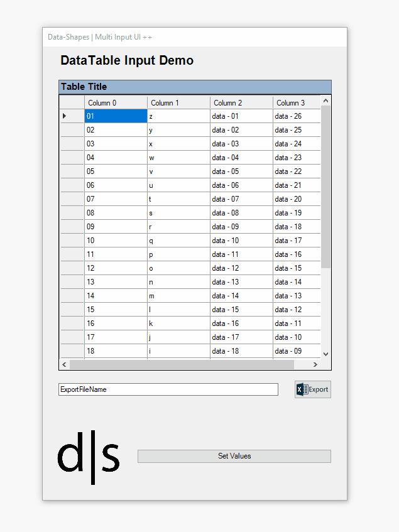Select the Column 3 header
Viewport: 399px width, 532px height.
tap(296, 103)
